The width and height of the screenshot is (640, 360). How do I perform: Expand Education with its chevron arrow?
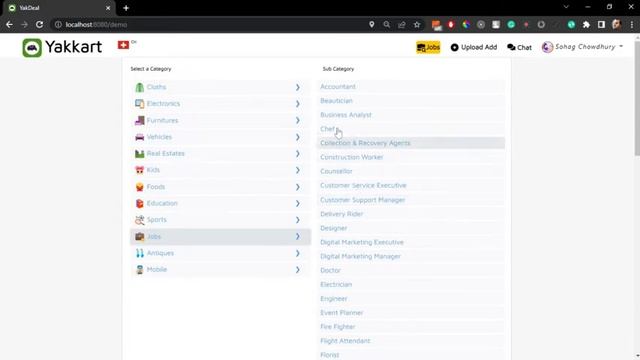tap(298, 203)
